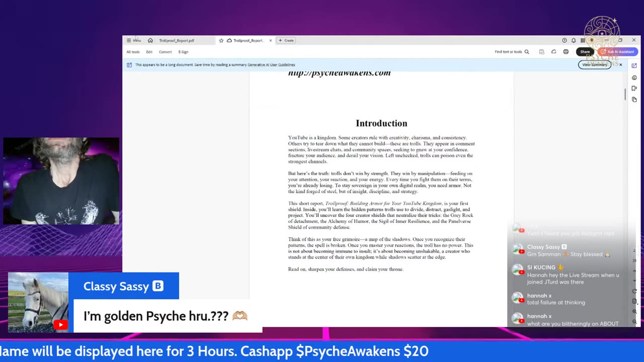The image size is (644, 362).
Task: Go to previous page with up chevron
Action: coord(634,272)
